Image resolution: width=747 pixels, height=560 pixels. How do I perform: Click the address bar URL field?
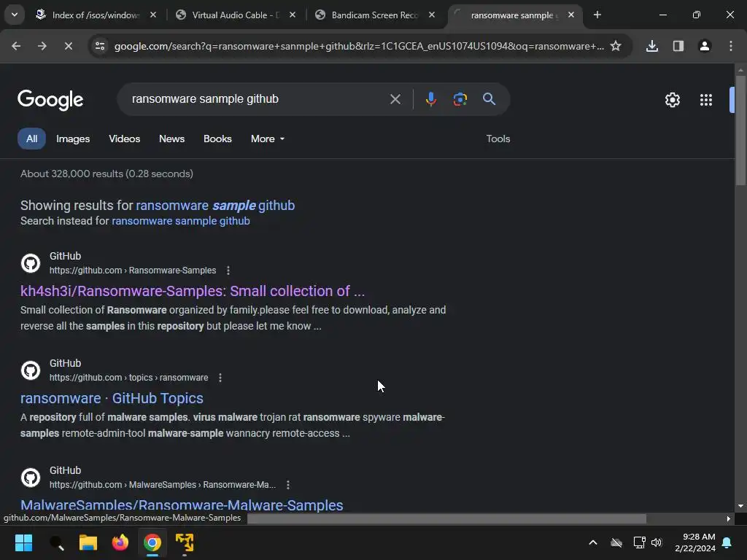359,46
